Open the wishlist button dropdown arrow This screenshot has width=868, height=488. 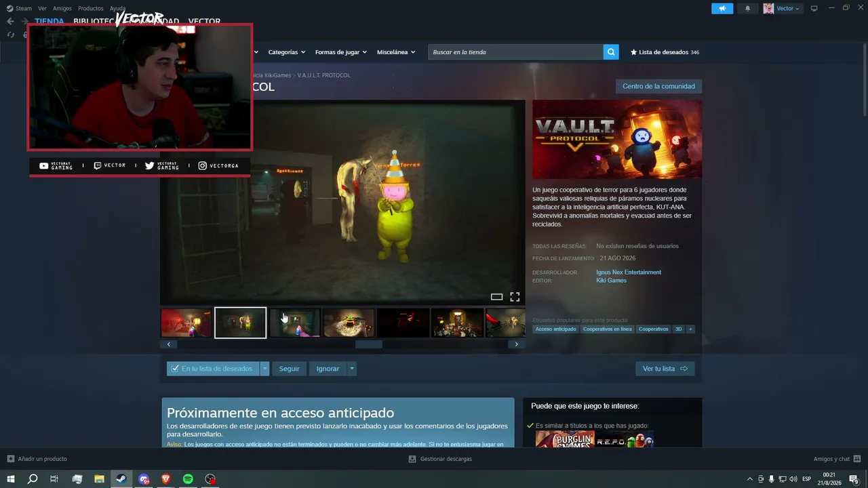pos(264,369)
